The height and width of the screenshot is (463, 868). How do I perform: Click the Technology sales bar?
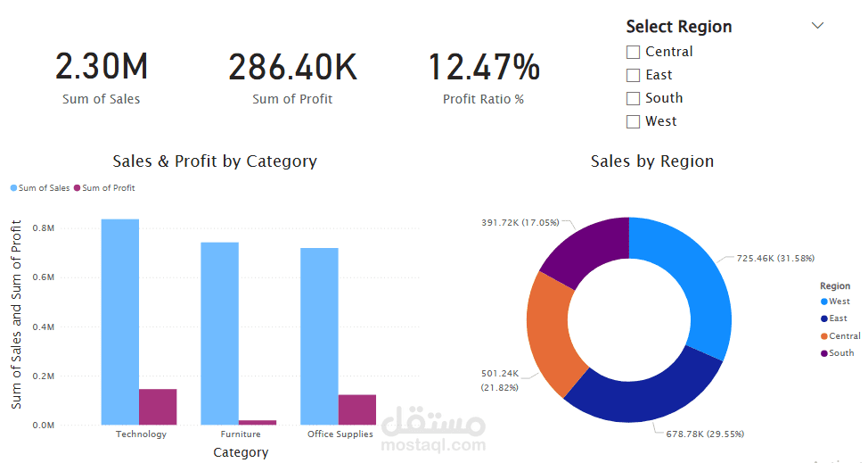click(x=120, y=322)
